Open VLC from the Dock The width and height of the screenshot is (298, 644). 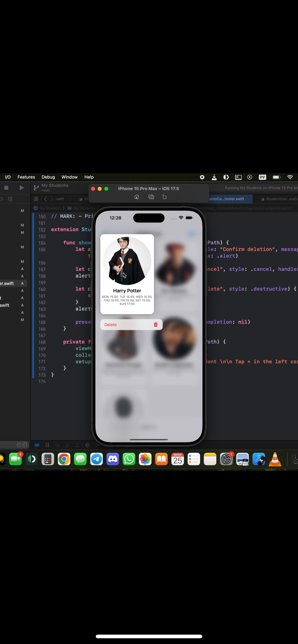coord(275,459)
